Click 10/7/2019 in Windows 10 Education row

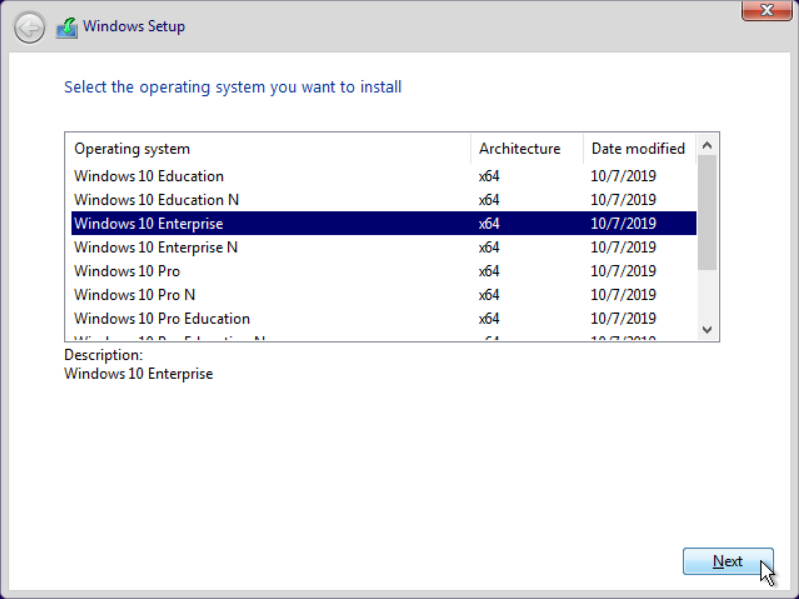click(x=623, y=176)
